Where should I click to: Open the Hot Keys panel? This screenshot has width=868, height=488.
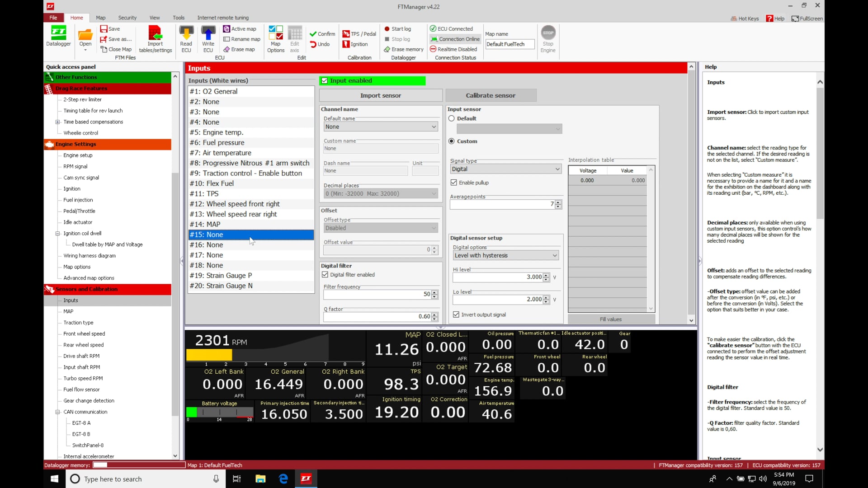click(x=745, y=19)
